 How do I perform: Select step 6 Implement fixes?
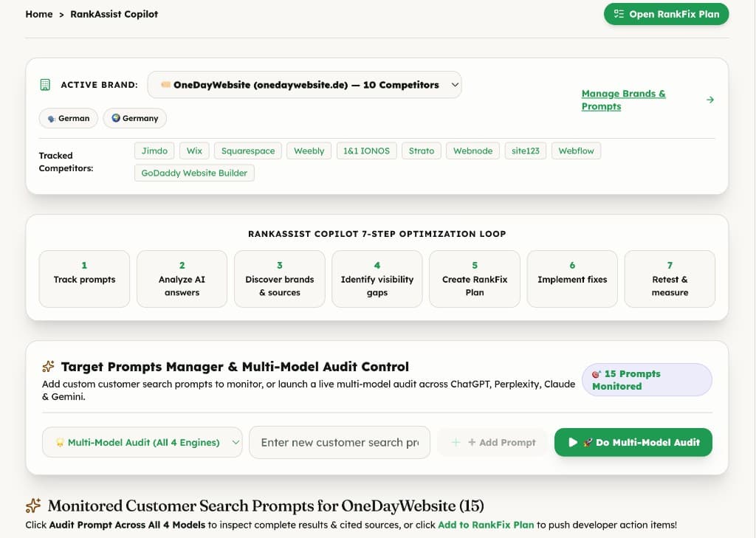click(572, 279)
